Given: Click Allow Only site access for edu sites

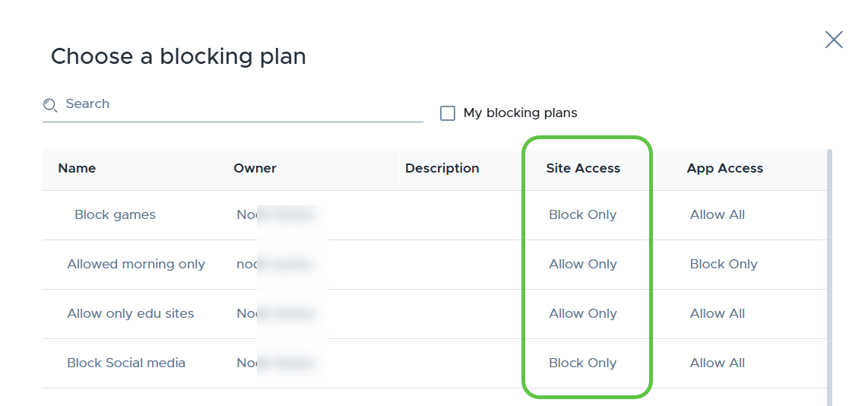Looking at the screenshot, I should (x=583, y=313).
